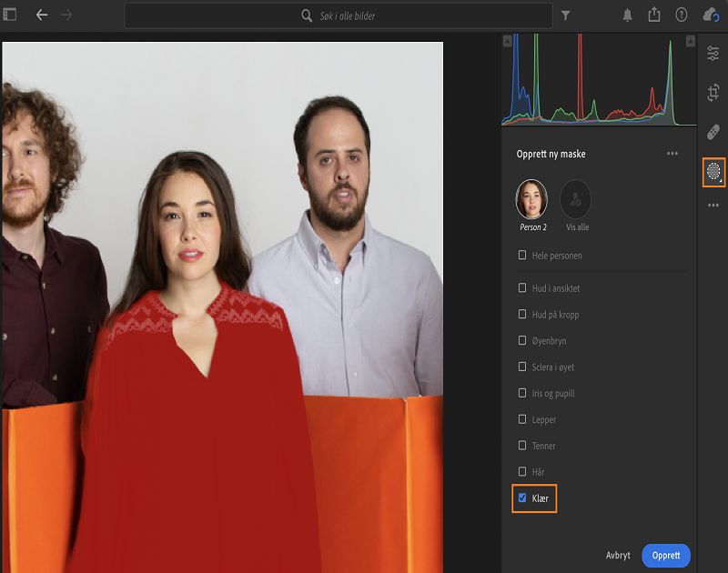The height and width of the screenshot is (573, 728).
Task: Click the 'Avbryt' button
Action: pyautogui.click(x=618, y=556)
